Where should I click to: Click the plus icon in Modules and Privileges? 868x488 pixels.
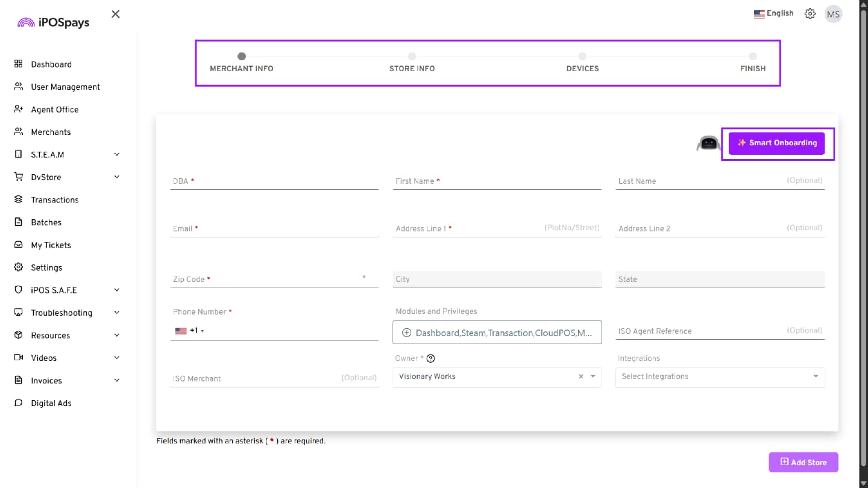coord(406,333)
